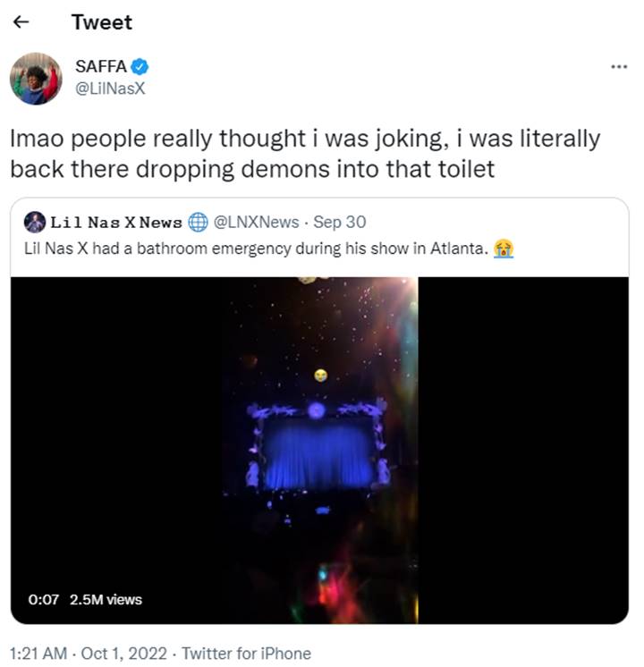Click the blue verified badge next to SAFFA
Image resolution: width=644 pixels, height=667 pixels.
pyautogui.click(x=140, y=67)
